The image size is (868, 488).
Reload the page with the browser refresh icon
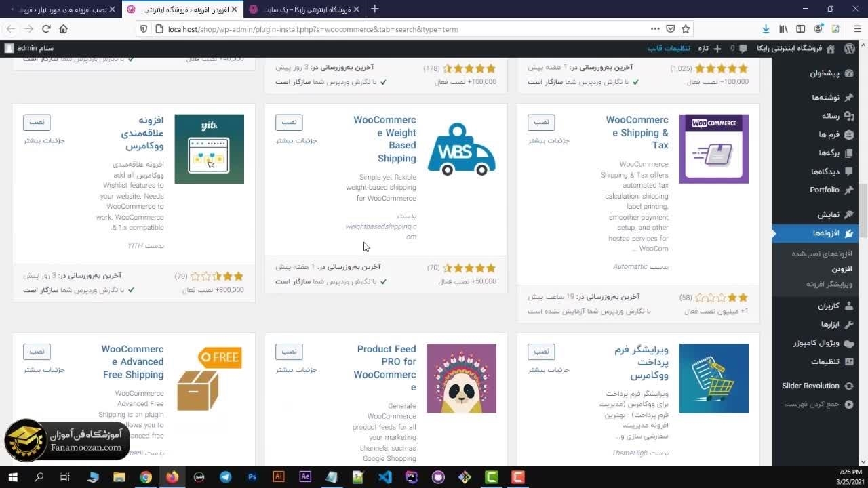click(46, 29)
